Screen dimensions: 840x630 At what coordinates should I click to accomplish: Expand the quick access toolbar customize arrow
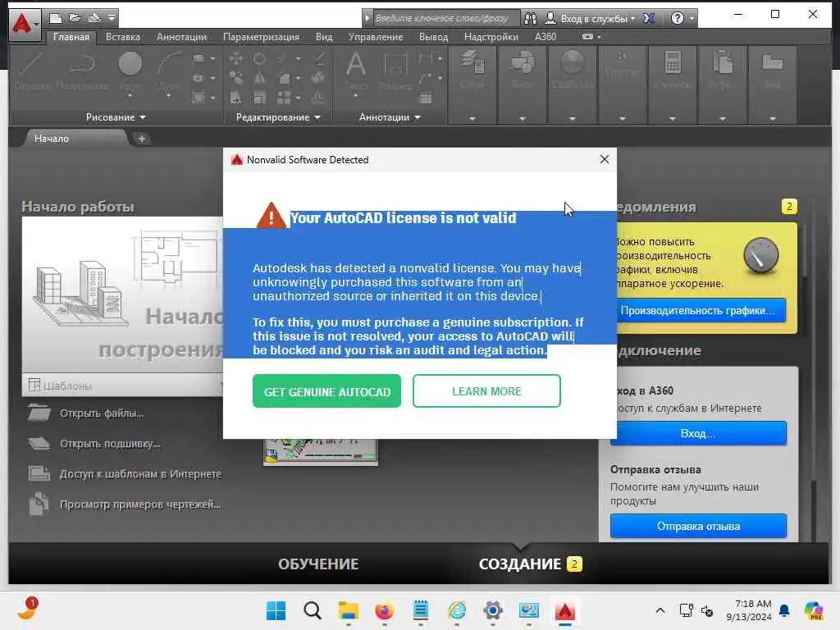[111, 18]
